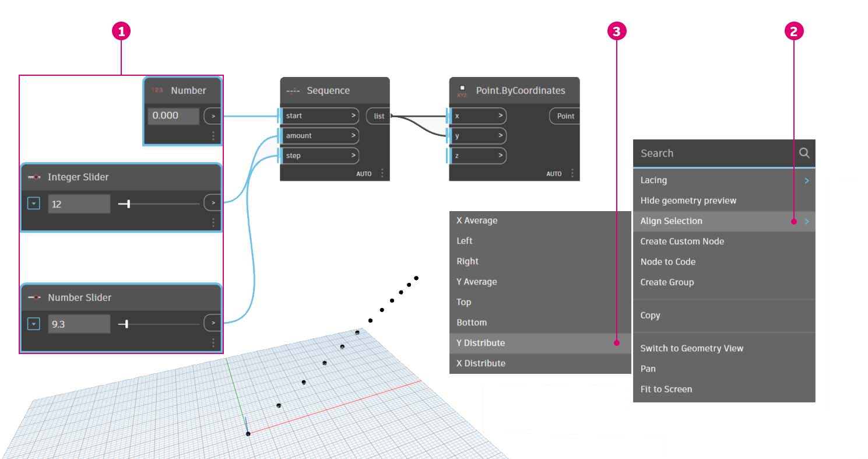This screenshot has height=459, width=868.
Task: Open Number node options dots
Action: [213, 136]
